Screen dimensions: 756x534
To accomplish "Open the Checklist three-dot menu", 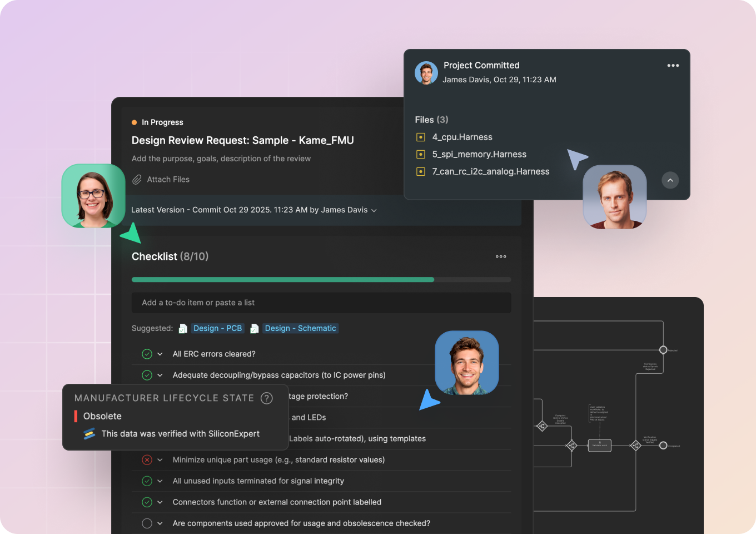I will point(501,256).
